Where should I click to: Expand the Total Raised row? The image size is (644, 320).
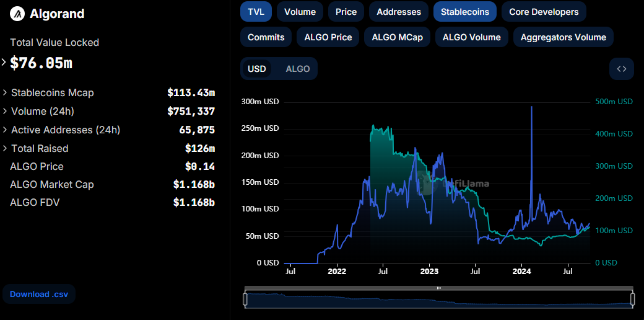(5, 148)
